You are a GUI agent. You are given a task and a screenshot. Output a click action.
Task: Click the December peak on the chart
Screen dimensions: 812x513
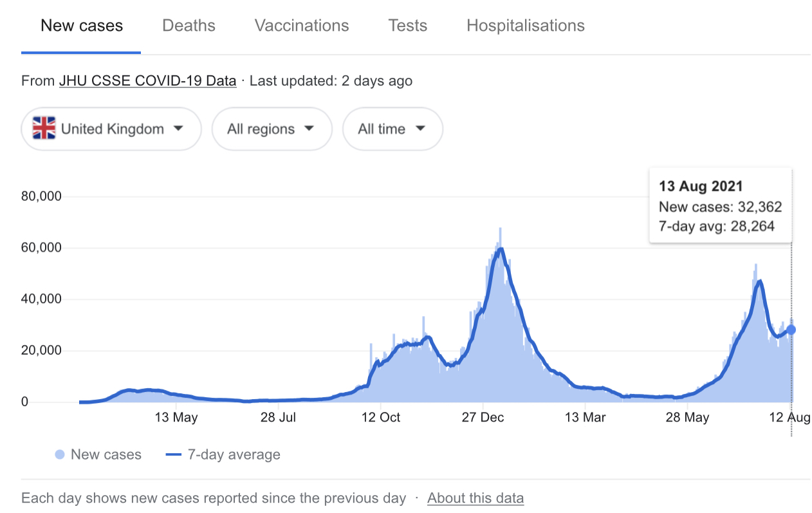click(x=500, y=248)
